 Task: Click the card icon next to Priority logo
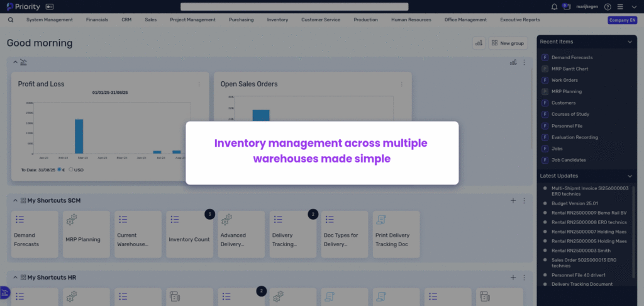click(49, 7)
